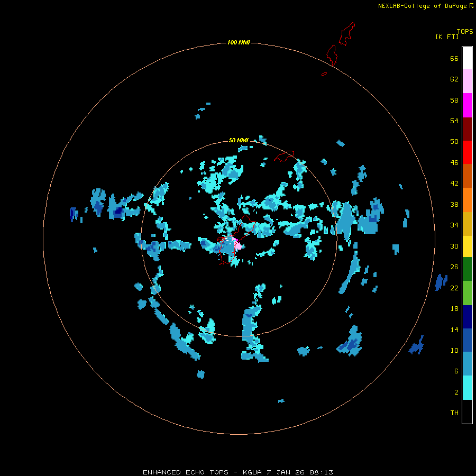The width and height of the screenshot is (476, 476).
Task: Click the legend value 54
Action: [454, 121]
